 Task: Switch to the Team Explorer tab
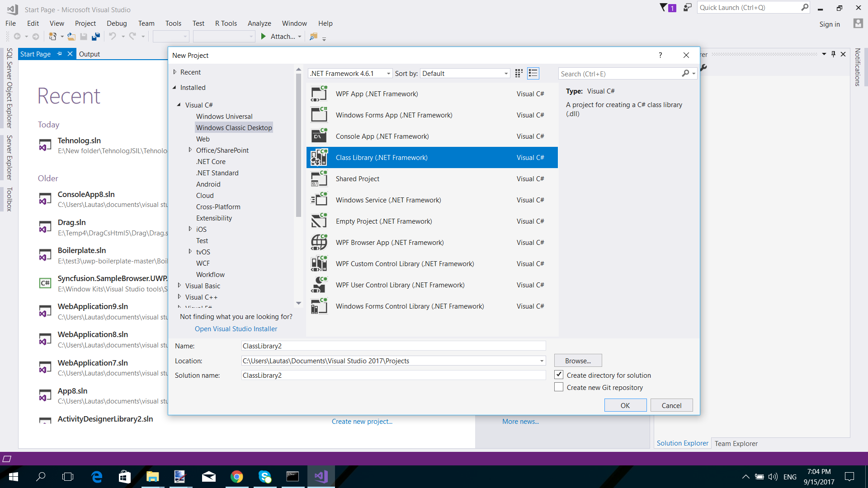(736, 443)
